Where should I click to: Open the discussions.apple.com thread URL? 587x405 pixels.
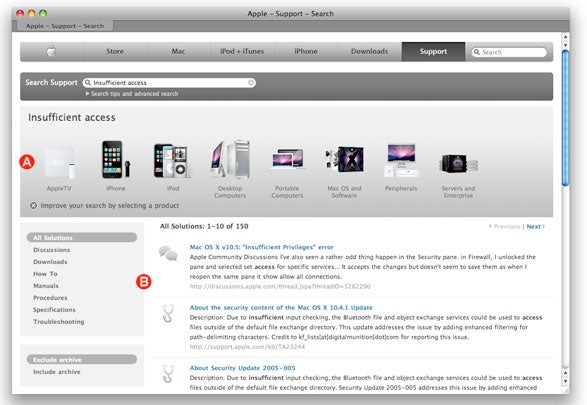pos(280,286)
